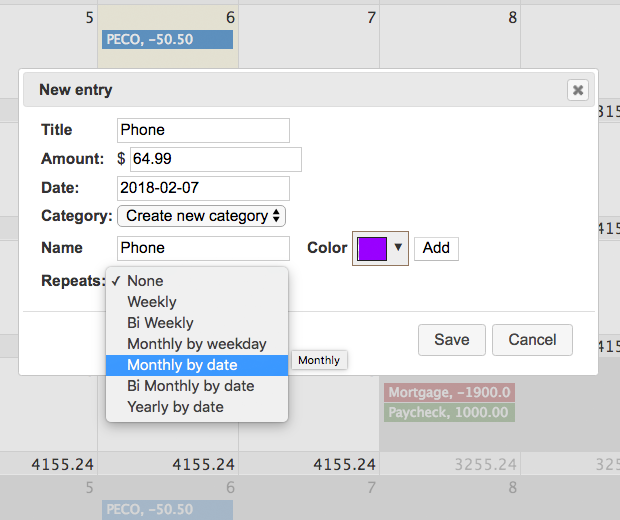Open the PECO -50.50 calendar entry

(x=167, y=40)
